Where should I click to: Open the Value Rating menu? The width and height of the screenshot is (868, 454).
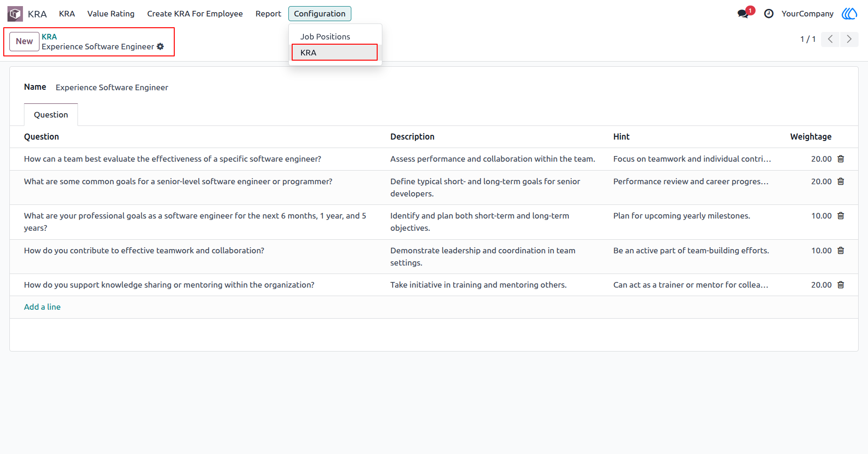click(111, 14)
